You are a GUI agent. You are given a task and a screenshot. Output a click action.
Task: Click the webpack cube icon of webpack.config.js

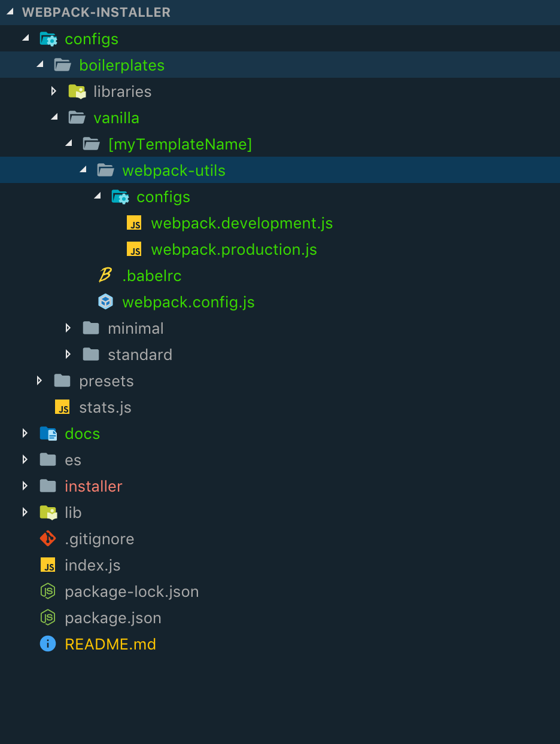point(105,302)
